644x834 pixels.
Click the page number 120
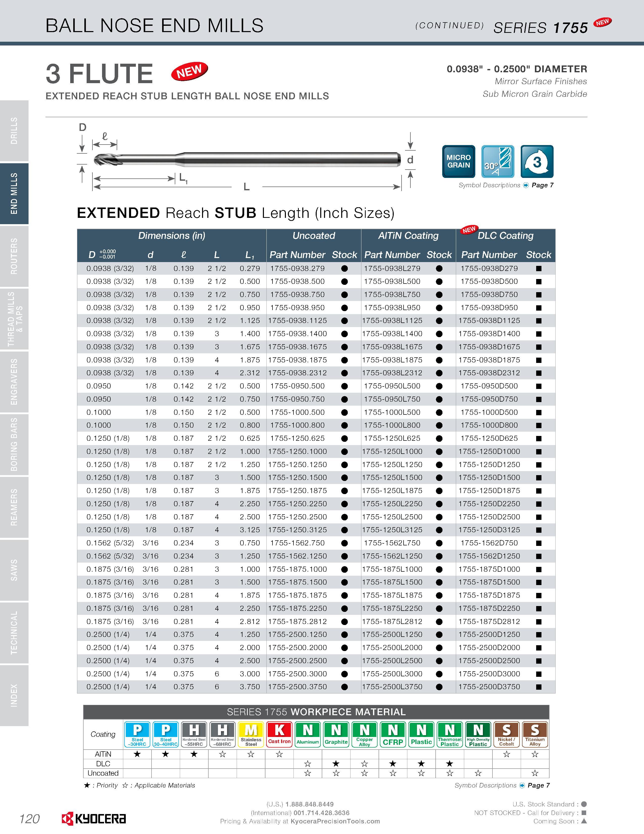point(30,819)
